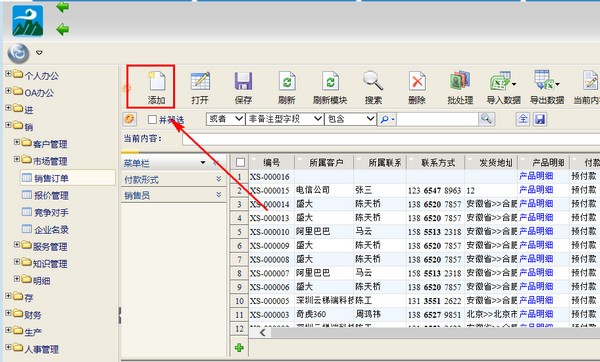600x362 pixels.
Task: Click row number 5 header
Action: pos(240,232)
